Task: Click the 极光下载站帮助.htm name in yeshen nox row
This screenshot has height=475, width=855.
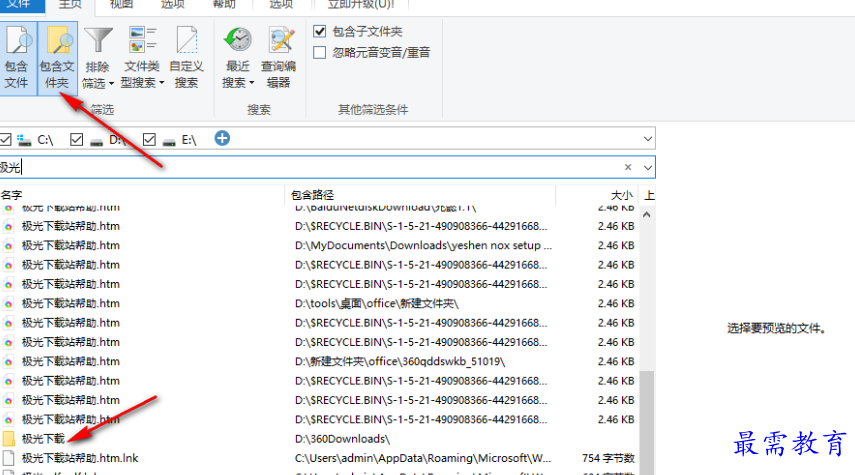Action: tap(70, 245)
